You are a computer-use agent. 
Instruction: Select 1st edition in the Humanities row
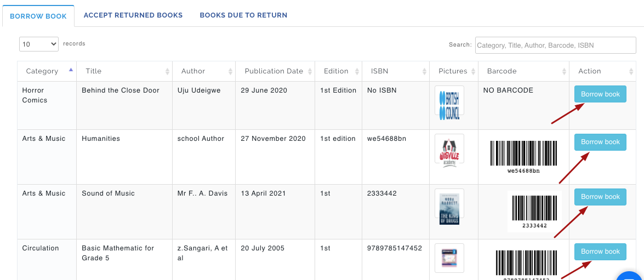point(338,139)
